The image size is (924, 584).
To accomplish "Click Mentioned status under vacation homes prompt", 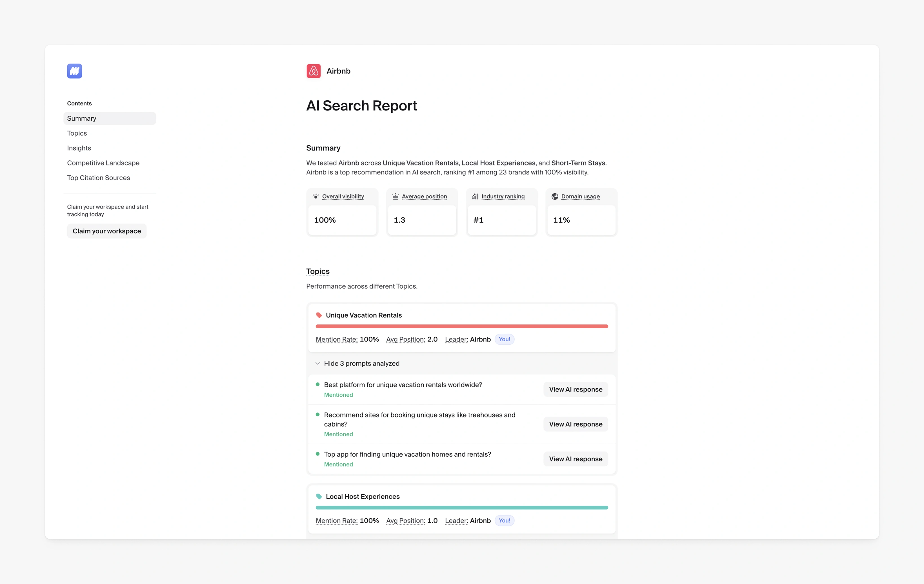I will pos(338,464).
